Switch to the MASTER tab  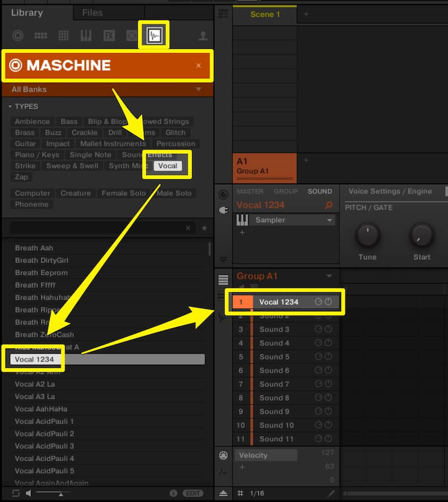click(x=250, y=191)
